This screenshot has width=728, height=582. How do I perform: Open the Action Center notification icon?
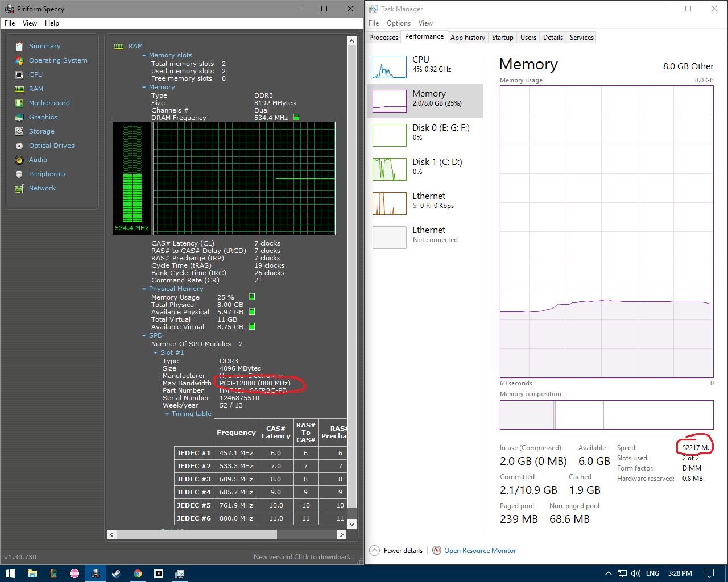[x=709, y=573]
